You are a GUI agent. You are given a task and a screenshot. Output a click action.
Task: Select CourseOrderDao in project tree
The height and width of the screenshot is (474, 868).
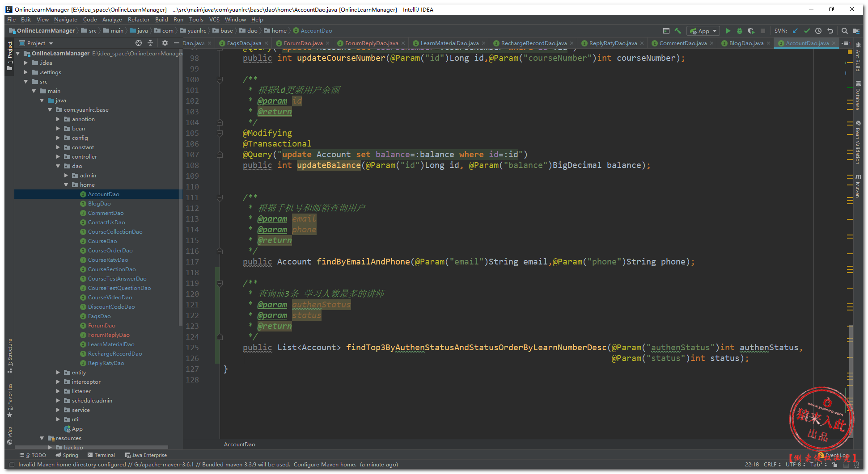click(x=110, y=251)
